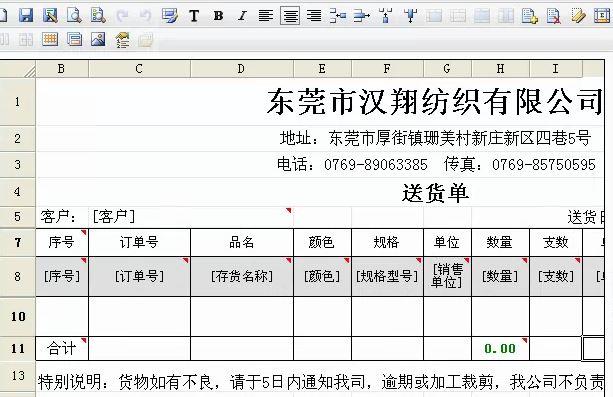Screen dimensions: 613x397
Task: Click the form design icon with pencil
Action: 50,16
